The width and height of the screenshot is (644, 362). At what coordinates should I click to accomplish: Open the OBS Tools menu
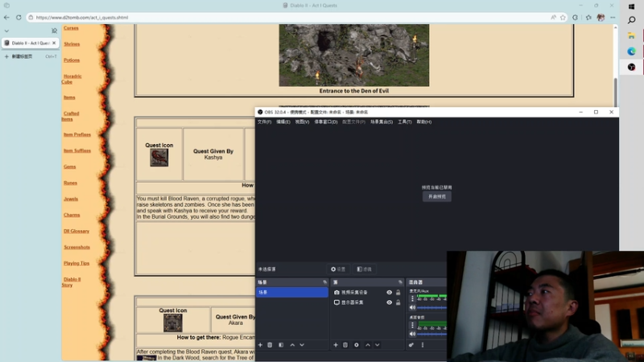[x=405, y=122]
